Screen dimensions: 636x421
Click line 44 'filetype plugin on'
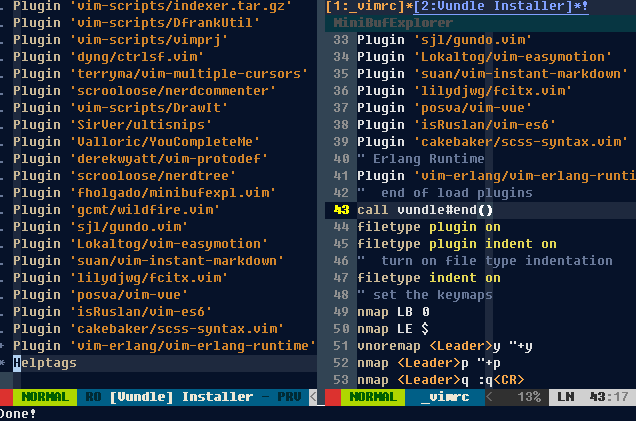(x=429, y=227)
